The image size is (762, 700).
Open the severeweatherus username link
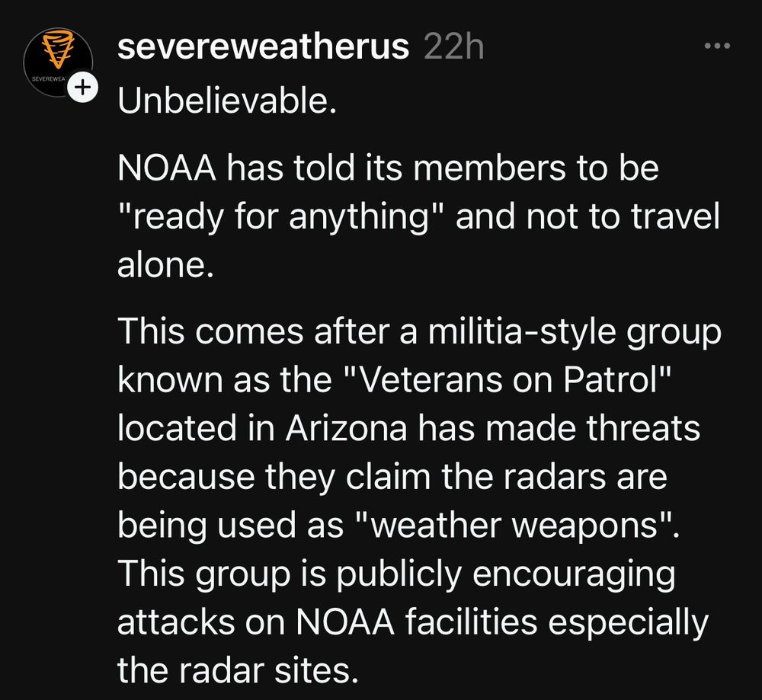click(264, 47)
